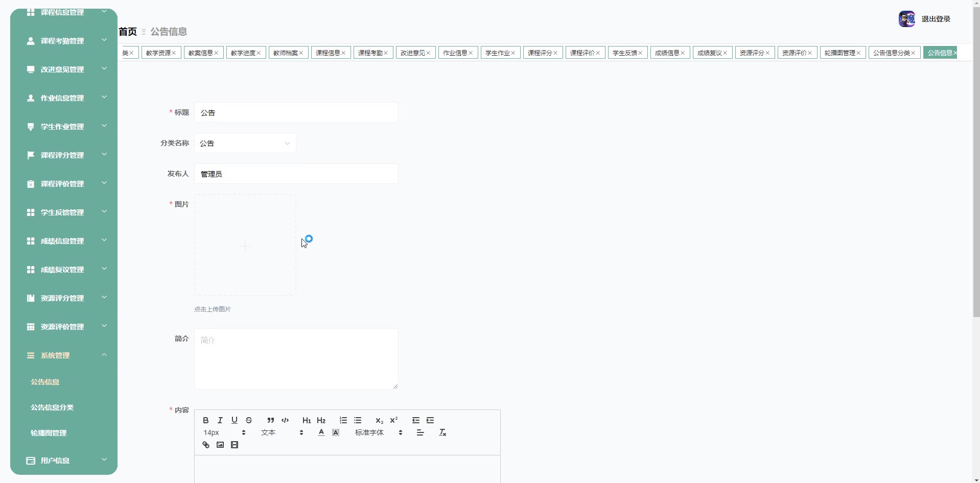
Task: Create an ordered numbered list
Action: tap(343, 420)
